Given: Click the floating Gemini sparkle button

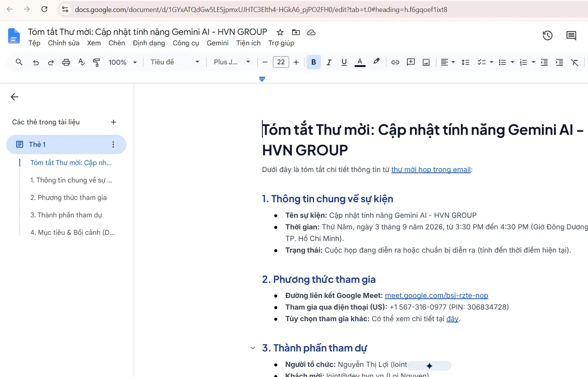Looking at the screenshot, I should [x=429, y=366].
